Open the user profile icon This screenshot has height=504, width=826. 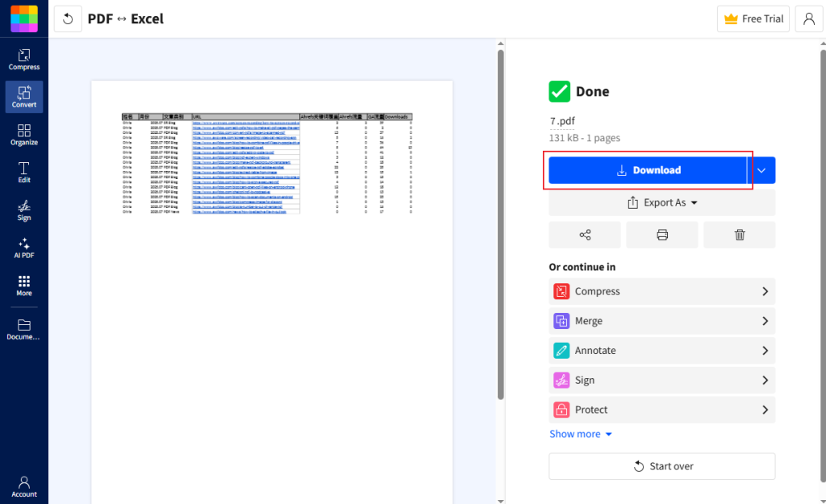pyautogui.click(x=808, y=19)
